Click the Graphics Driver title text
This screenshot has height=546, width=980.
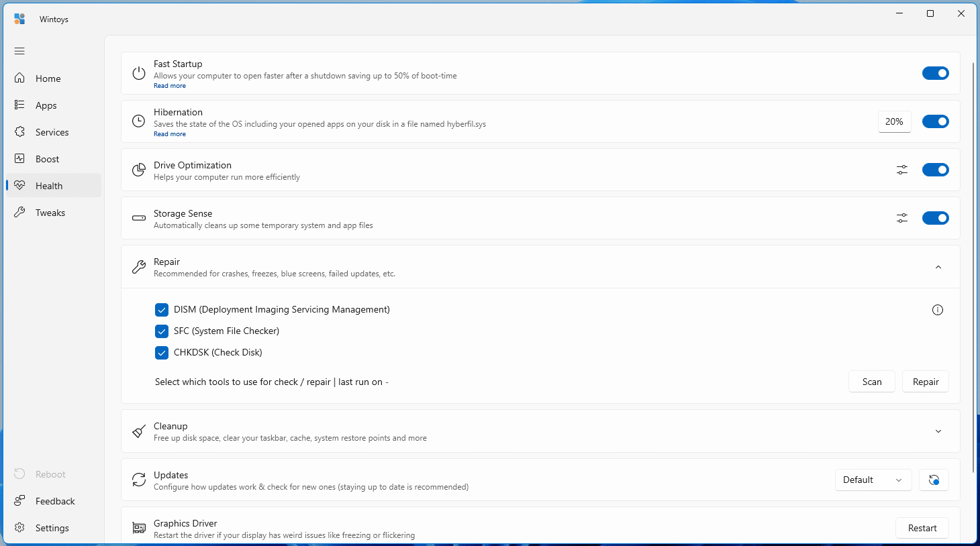click(x=185, y=523)
